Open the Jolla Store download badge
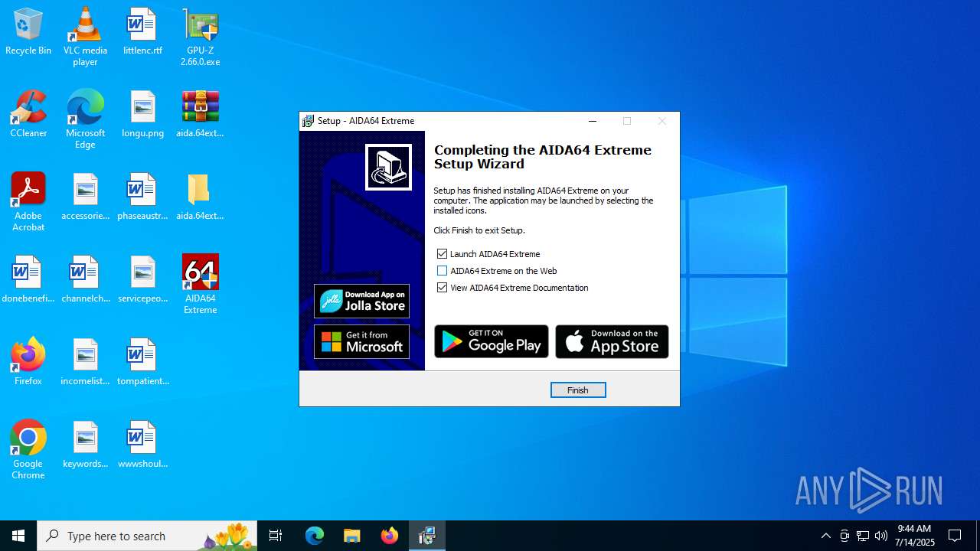Screen dimensions: 980x551 (x=361, y=301)
